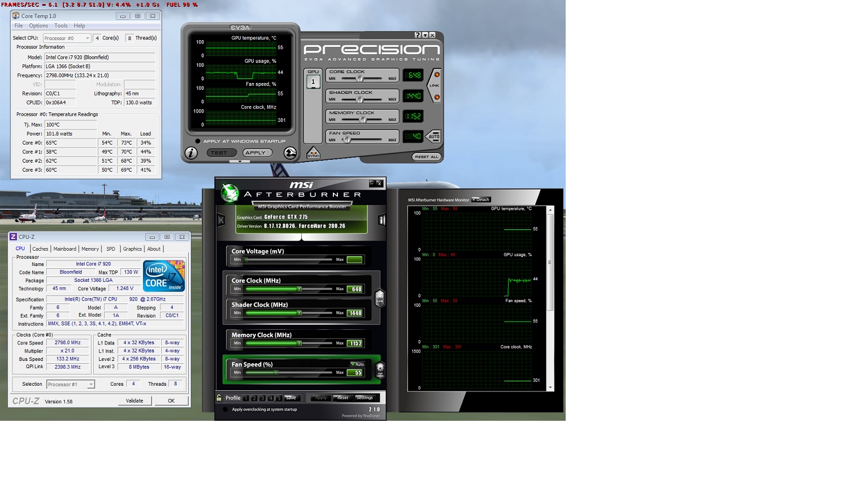868x488 pixels.
Task: Click the Core Clock (MHz) slider in Afterburner
Action: (288, 289)
